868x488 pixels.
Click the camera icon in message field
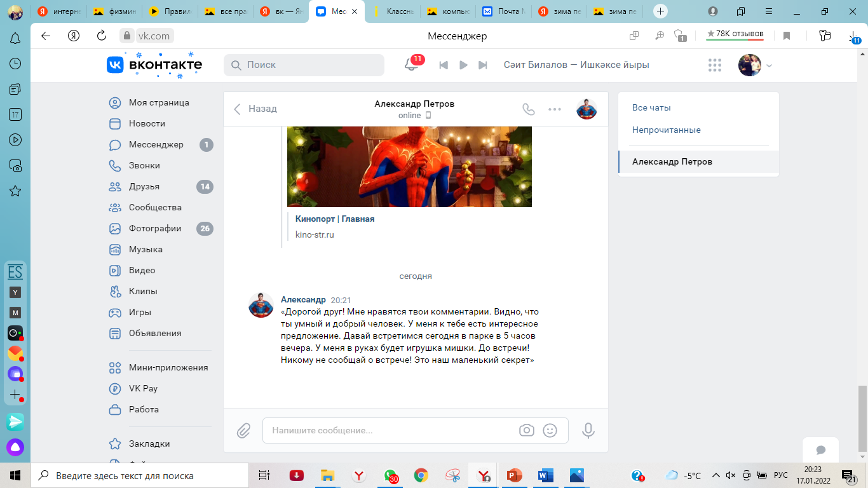[x=527, y=430]
